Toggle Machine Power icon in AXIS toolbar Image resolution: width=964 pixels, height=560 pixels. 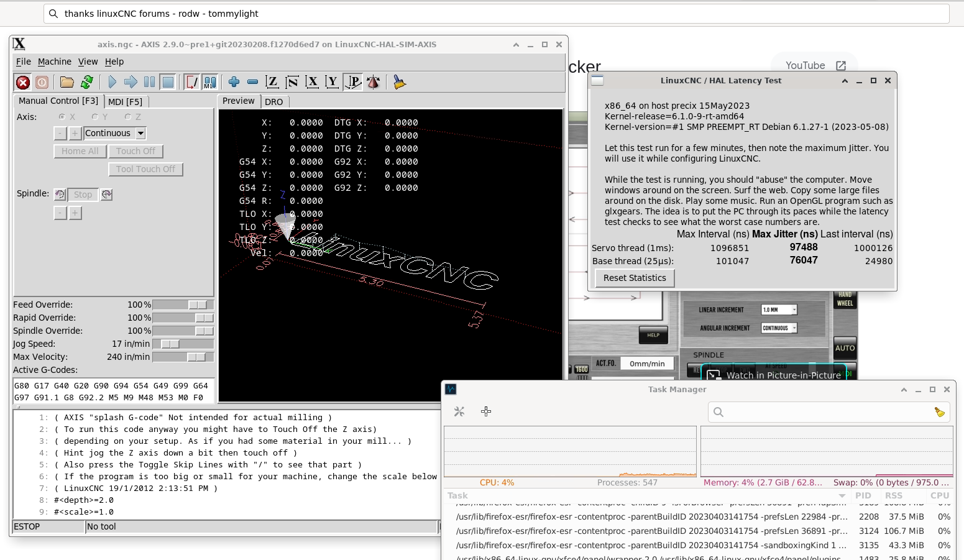(42, 82)
